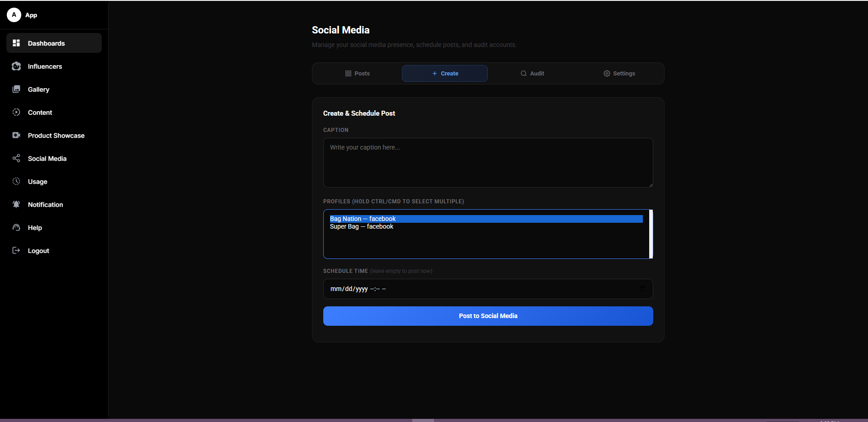Click Post to Social Media button
868x422 pixels.
(x=488, y=316)
